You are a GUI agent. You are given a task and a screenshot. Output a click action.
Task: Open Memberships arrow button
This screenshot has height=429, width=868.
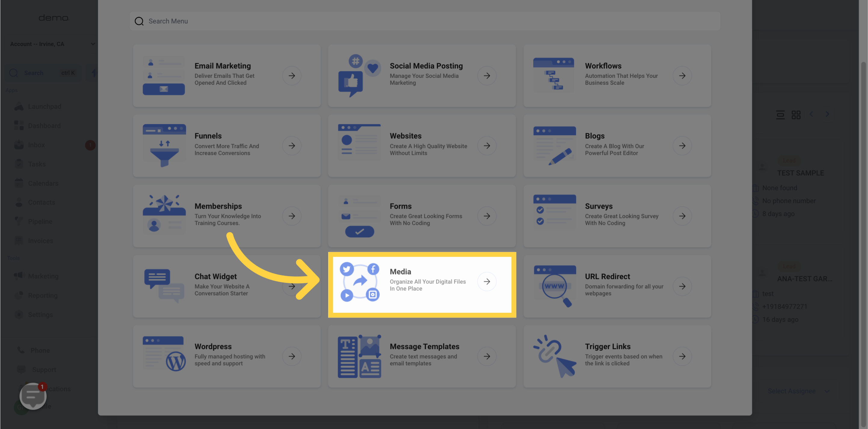292,216
